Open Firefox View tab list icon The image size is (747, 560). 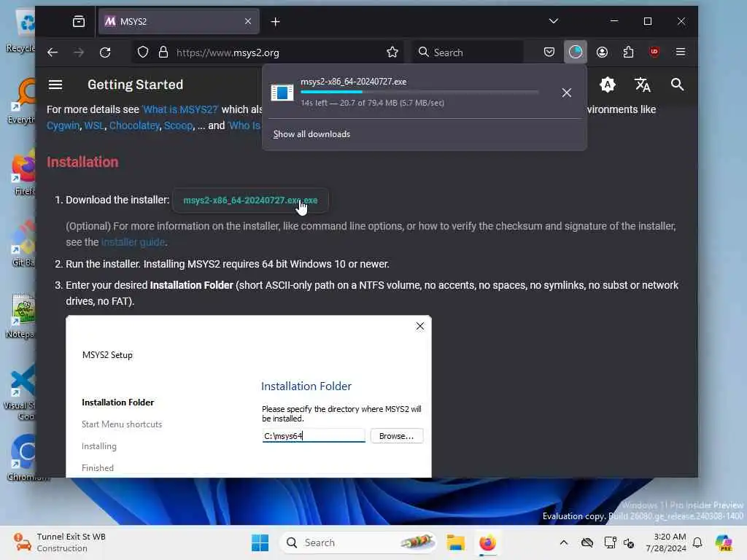click(x=79, y=21)
